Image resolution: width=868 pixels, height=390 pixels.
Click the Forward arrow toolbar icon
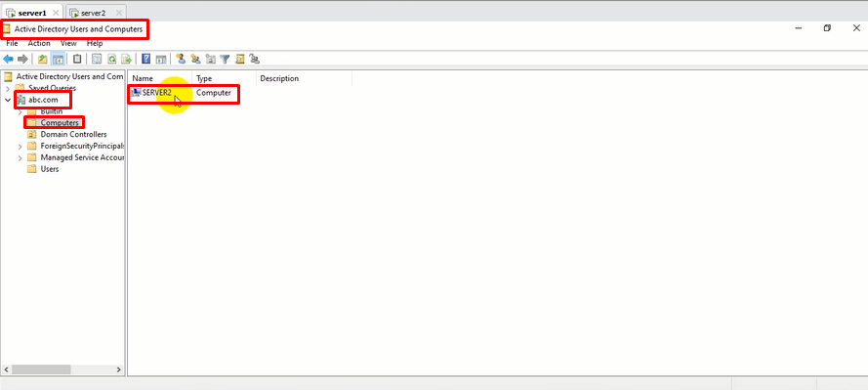coord(22,59)
